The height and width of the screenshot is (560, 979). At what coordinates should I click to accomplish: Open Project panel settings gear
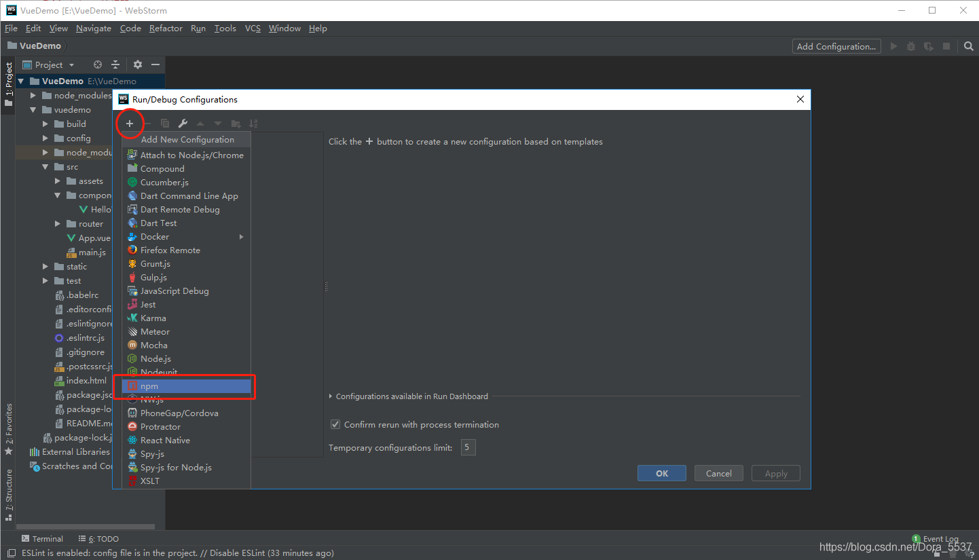[138, 64]
